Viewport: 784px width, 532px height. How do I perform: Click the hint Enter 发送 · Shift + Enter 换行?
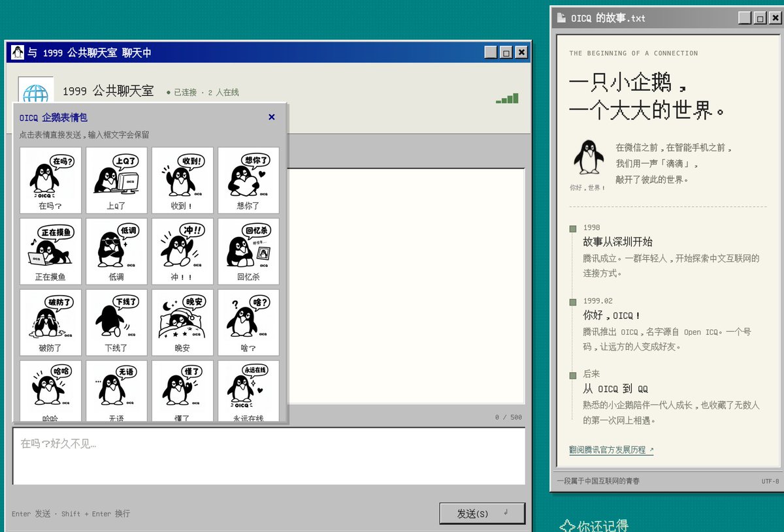pos(71,514)
